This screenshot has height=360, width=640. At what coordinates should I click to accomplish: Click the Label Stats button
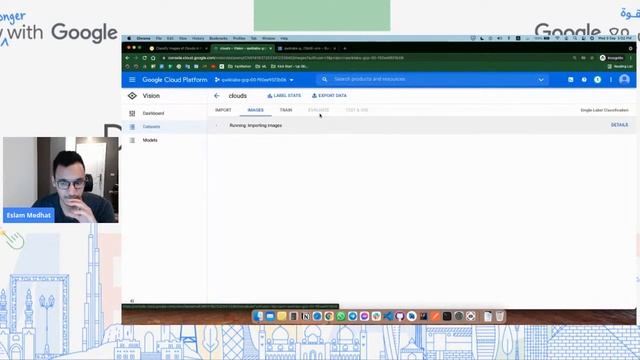click(284, 96)
